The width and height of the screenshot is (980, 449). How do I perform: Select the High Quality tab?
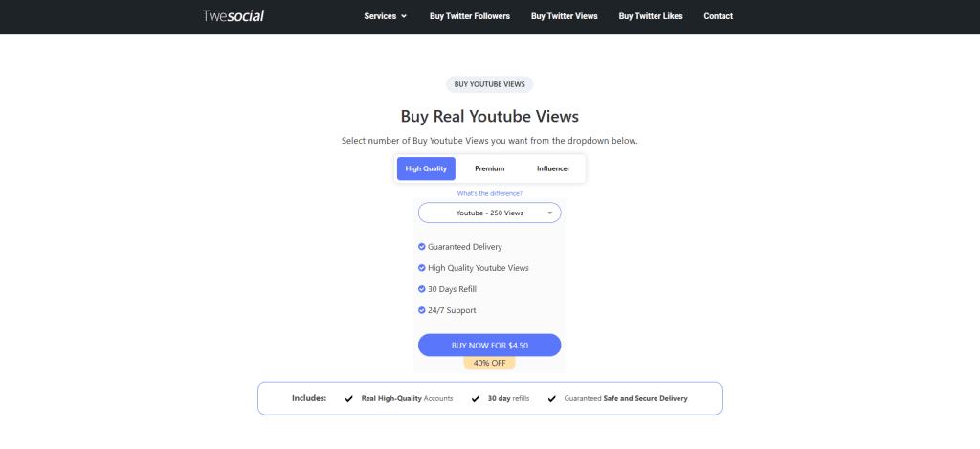426,168
